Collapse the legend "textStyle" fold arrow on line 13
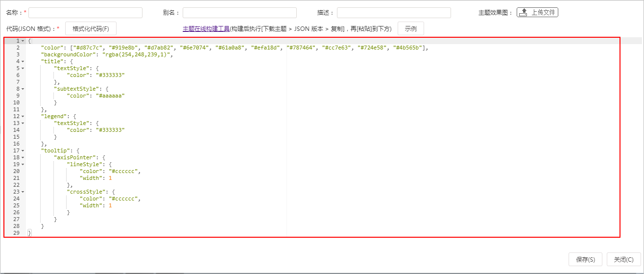 (x=23, y=123)
